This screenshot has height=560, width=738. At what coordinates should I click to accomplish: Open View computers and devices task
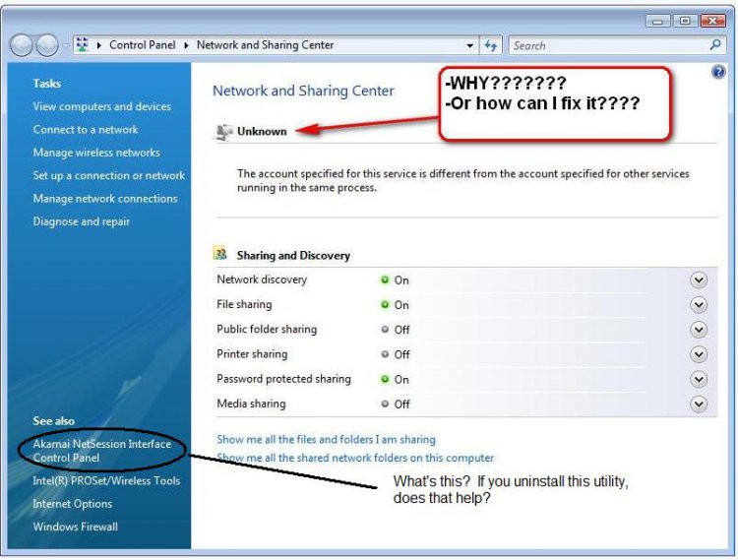point(101,106)
